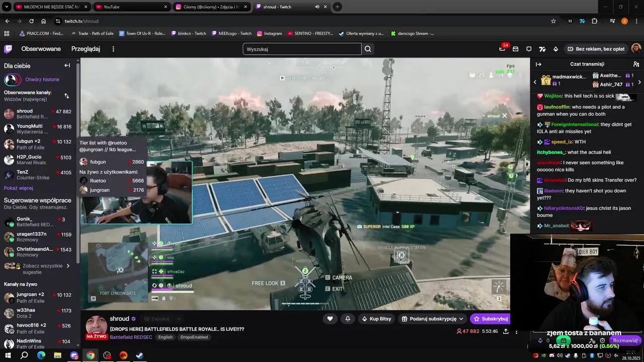This screenshot has height=362, width=644.
Task: Open Windows Start menu
Action: click(x=9, y=355)
